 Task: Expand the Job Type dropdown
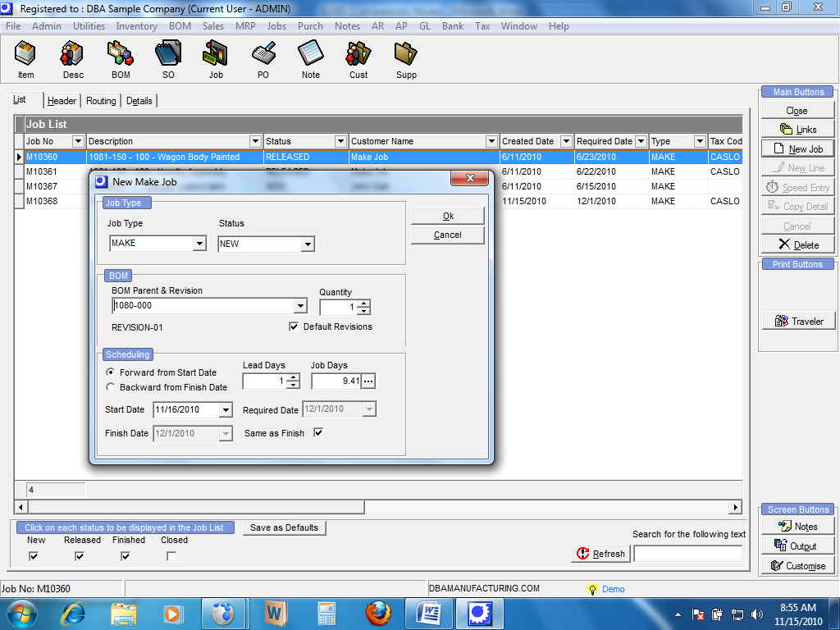coord(199,244)
